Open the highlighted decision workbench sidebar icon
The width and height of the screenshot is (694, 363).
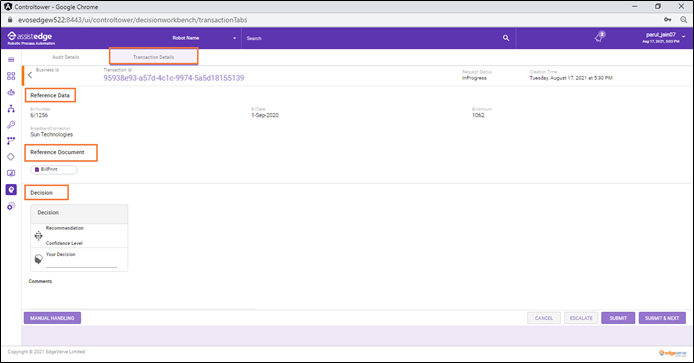[x=11, y=189]
